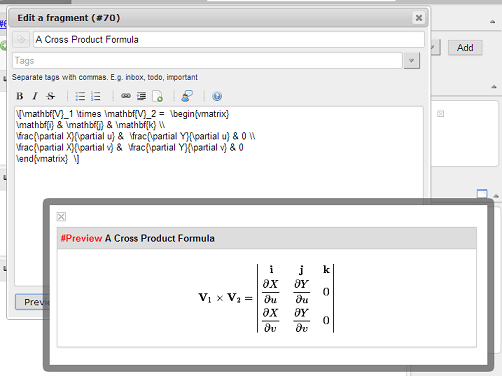Open dropdown arrow left of Add button
This screenshot has height=376, width=502.
point(435,48)
